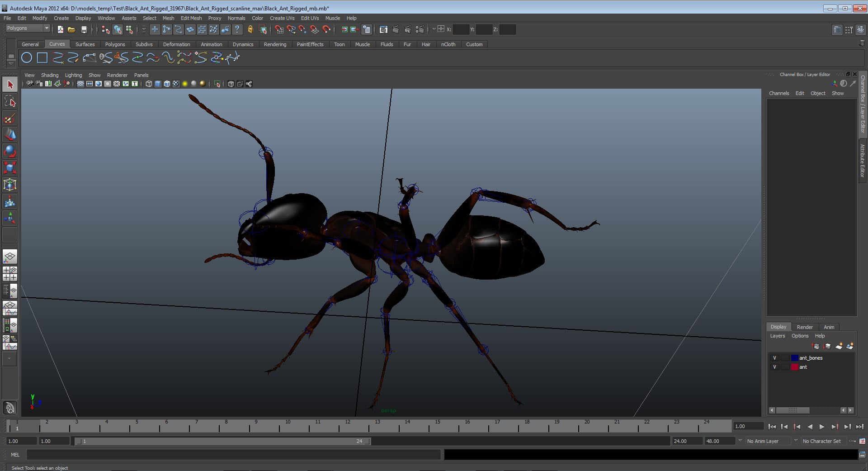The height and width of the screenshot is (471, 868).
Task: Open the layer editor Options menu
Action: coord(800,336)
